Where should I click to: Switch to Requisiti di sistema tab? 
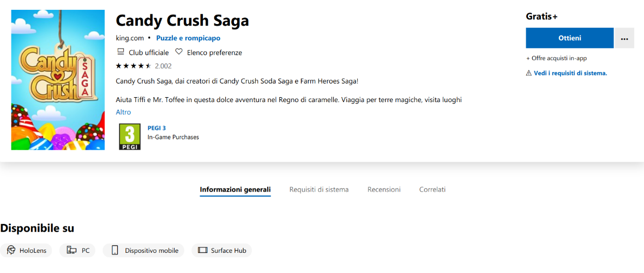pyautogui.click(x=319, y=189)
